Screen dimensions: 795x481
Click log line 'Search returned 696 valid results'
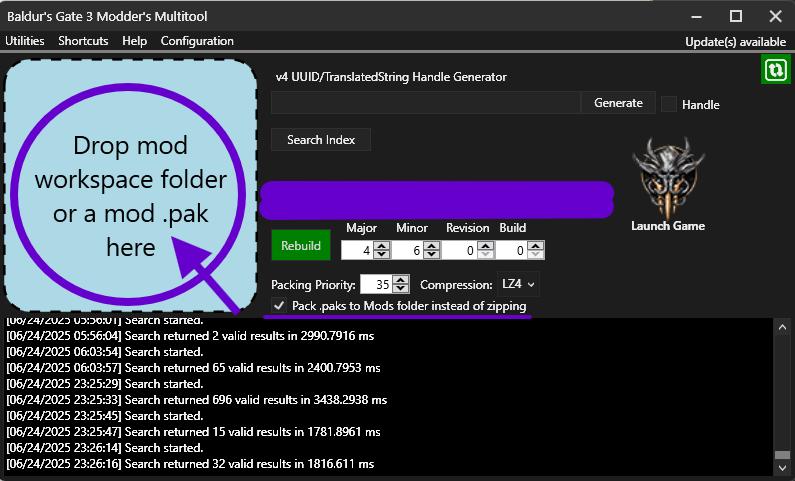coord(197,400)
